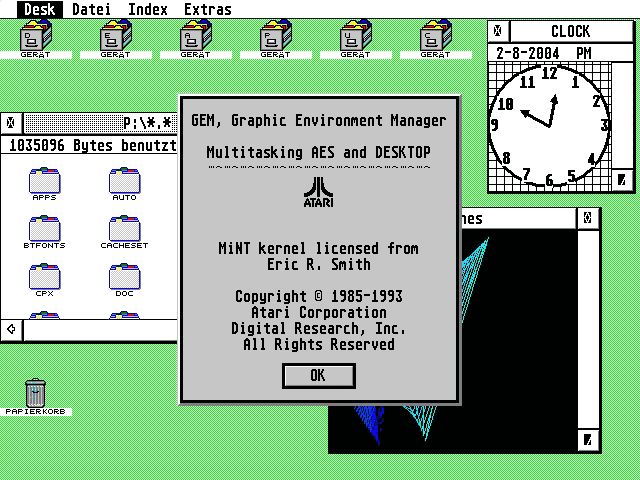Click 'MiNT kernel licensed from' text
640x480 pixels.
318,248
